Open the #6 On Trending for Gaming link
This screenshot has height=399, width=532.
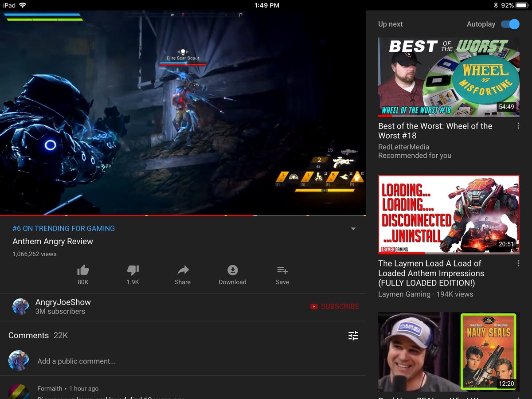click(x=63, y=228)
